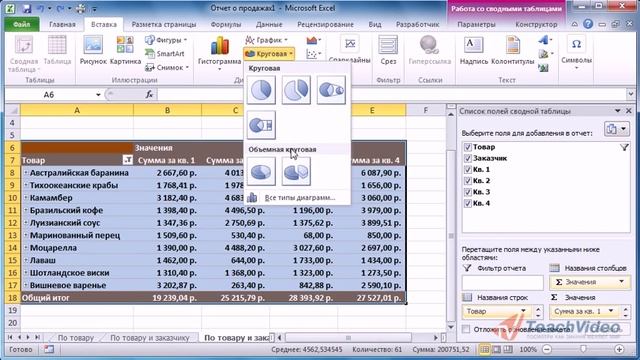The image size is (640, 360).
Task: Click the Save icon in quick access toolbar
Action: [27, 8]
